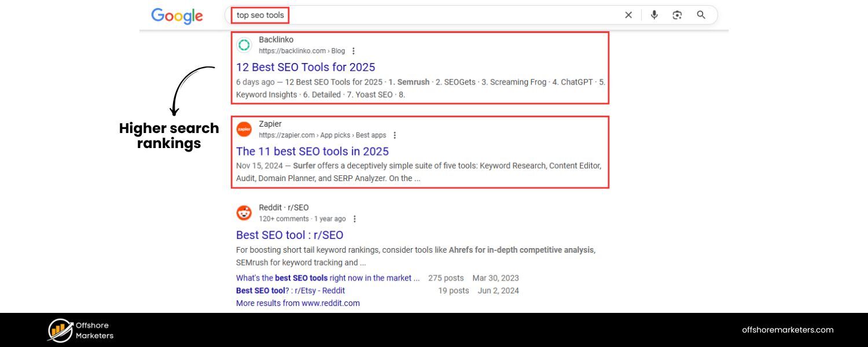Click the Reddit favicon
Viewport: 868px width, 347px height.
point(244,212)
